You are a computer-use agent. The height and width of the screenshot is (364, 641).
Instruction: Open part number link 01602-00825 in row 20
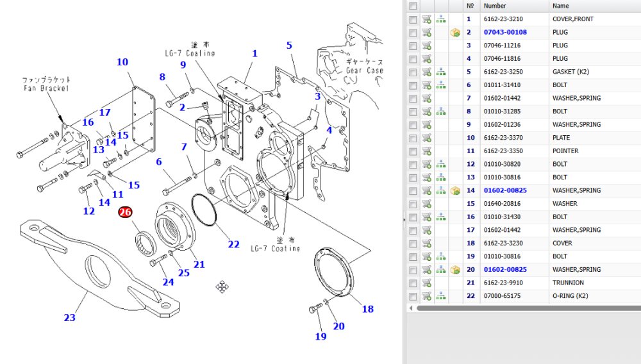pyautogui.click(x=505, y=270)
